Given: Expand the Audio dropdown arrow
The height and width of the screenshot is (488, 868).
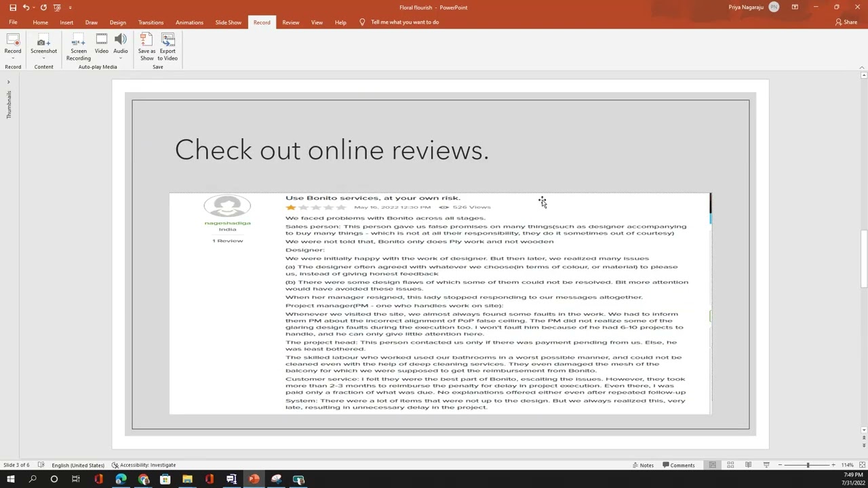Looking at the screenshot, I should click(120, 58).
